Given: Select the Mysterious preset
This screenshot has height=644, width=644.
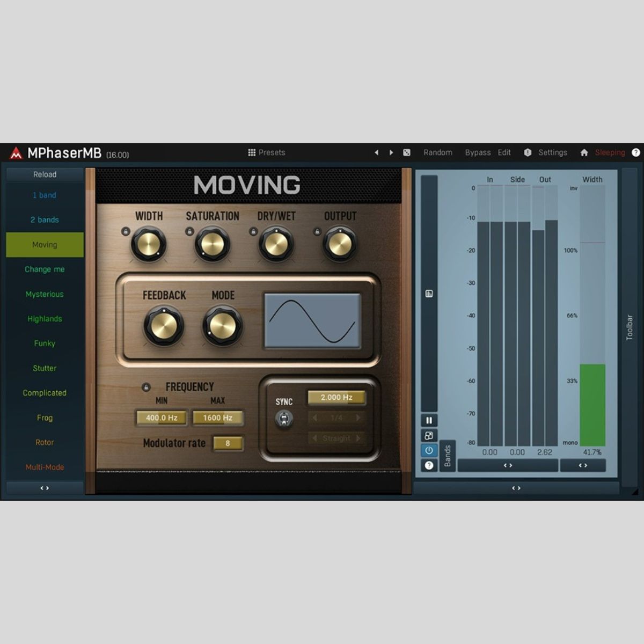Looking at the screenshot, I should (x=45, y=294).
